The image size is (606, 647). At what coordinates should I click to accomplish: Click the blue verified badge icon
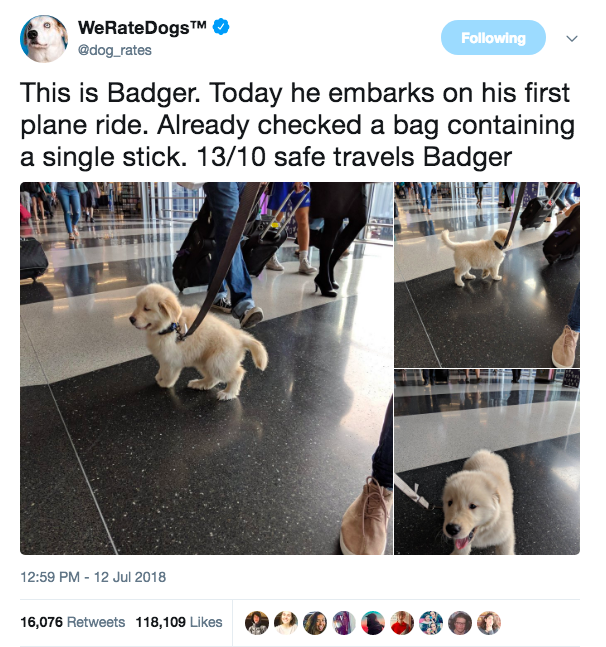pos(221,27)
